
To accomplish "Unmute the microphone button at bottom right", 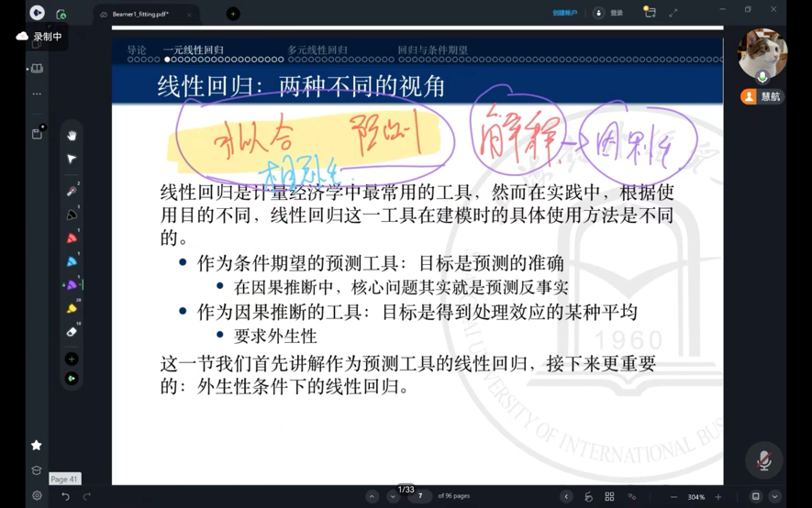I will [764, 460].
